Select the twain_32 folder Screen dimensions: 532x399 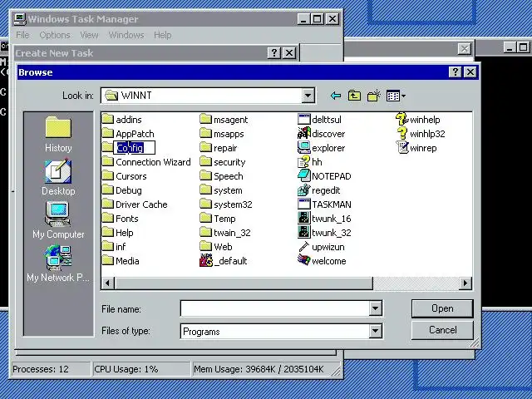[x=225, y=233]
